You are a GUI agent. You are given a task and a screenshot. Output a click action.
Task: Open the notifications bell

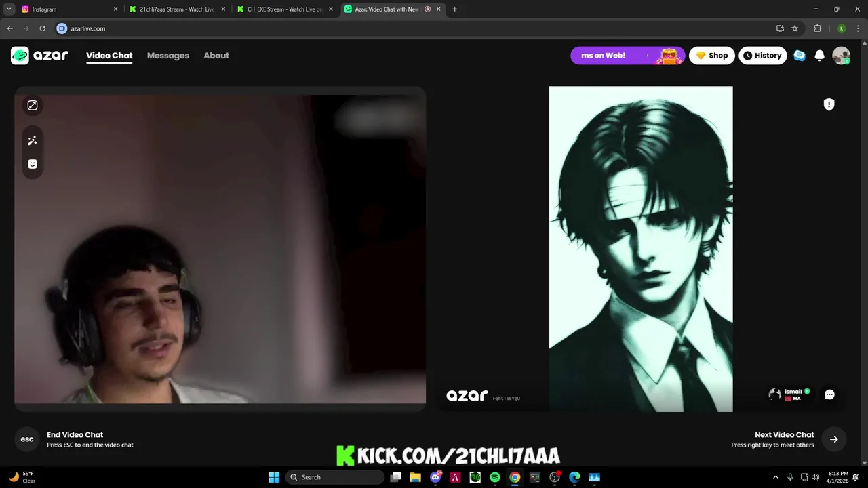(x=819, y=56)
